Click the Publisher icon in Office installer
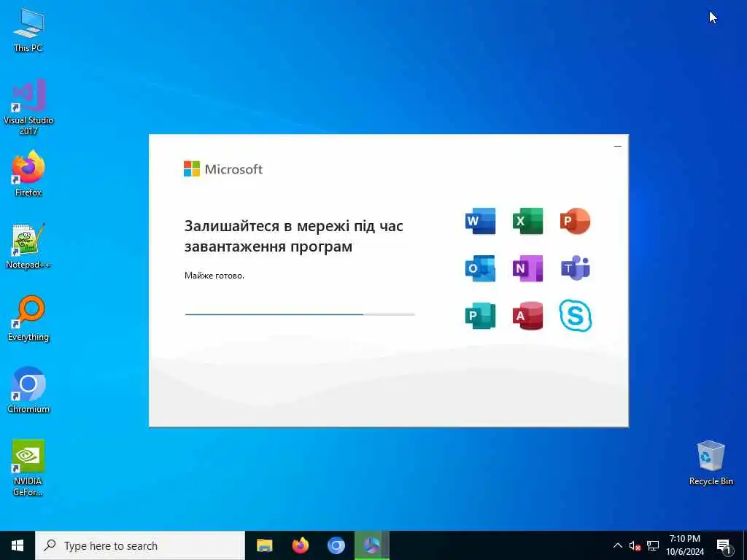This screenshot has width=747, height=560. coord(480,315)
